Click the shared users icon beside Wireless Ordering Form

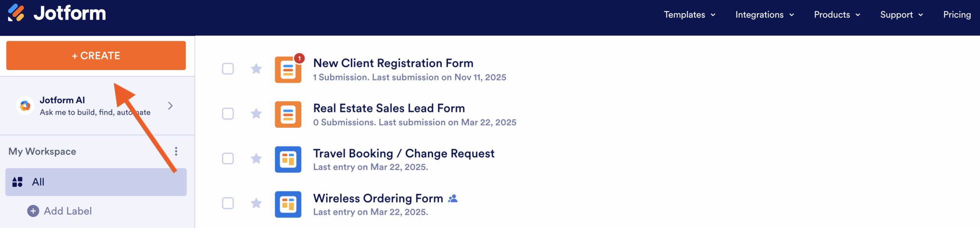click(453, 199)
